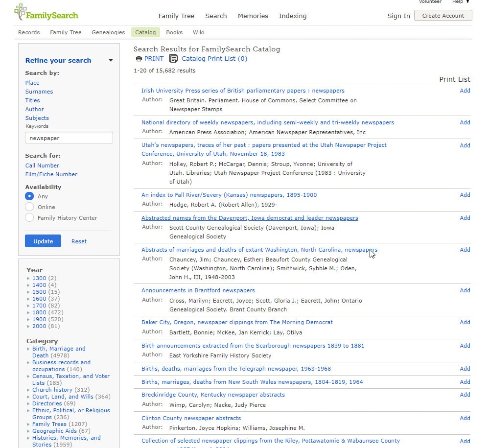Expand the 1400 year filter
489x448 pixels.
28,285
